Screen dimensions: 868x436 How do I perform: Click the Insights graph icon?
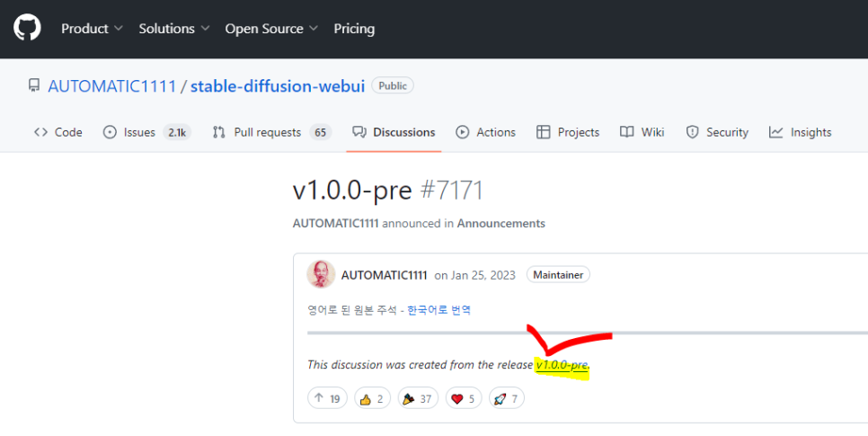tap(776, 132)
